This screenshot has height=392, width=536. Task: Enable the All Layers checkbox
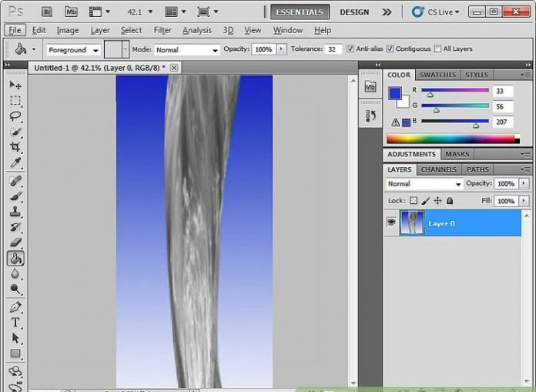(x=438, y=49)
